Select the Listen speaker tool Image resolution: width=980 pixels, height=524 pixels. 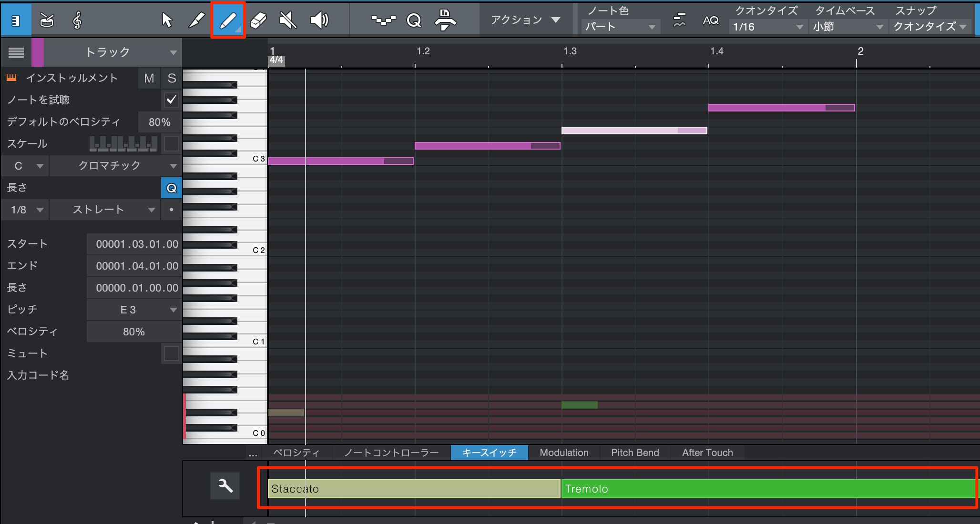click(319, 20)
